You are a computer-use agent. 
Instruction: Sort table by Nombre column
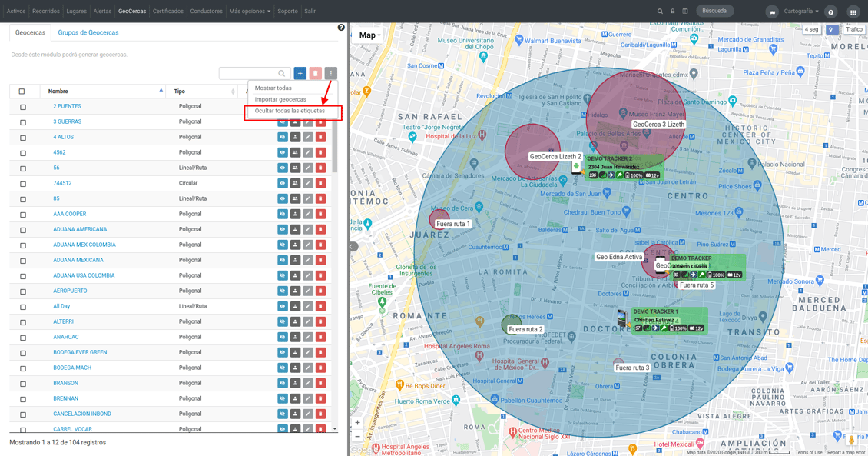click(x=103, y=92)
